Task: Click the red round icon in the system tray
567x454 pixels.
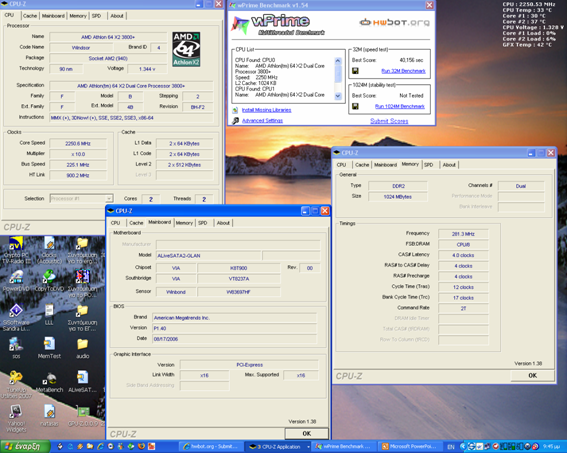Action: tap(496, 447)
